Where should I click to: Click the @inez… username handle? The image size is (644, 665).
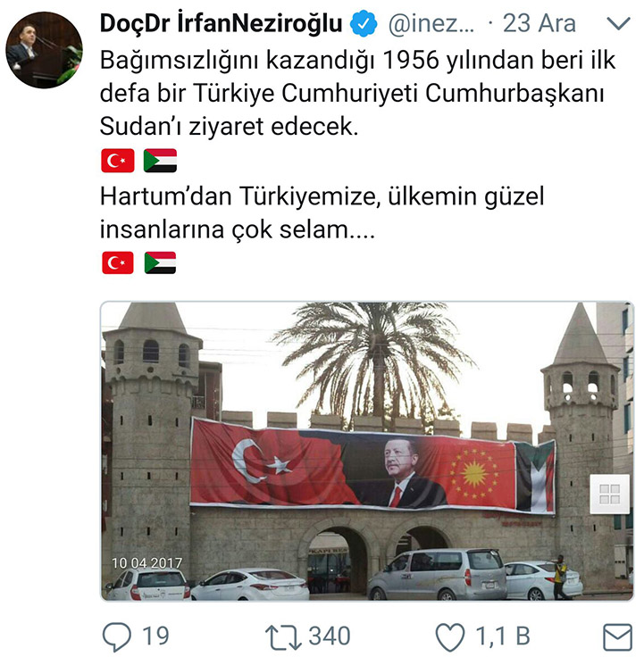(431, 24)
